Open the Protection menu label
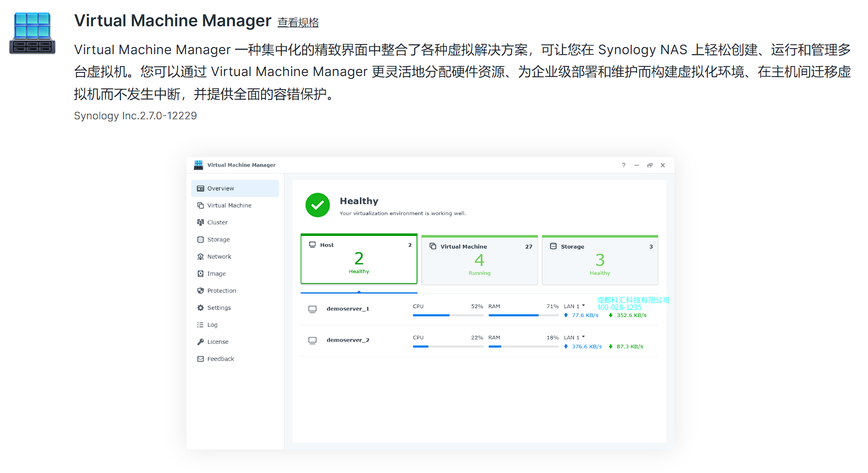 (x=222, y=291)
